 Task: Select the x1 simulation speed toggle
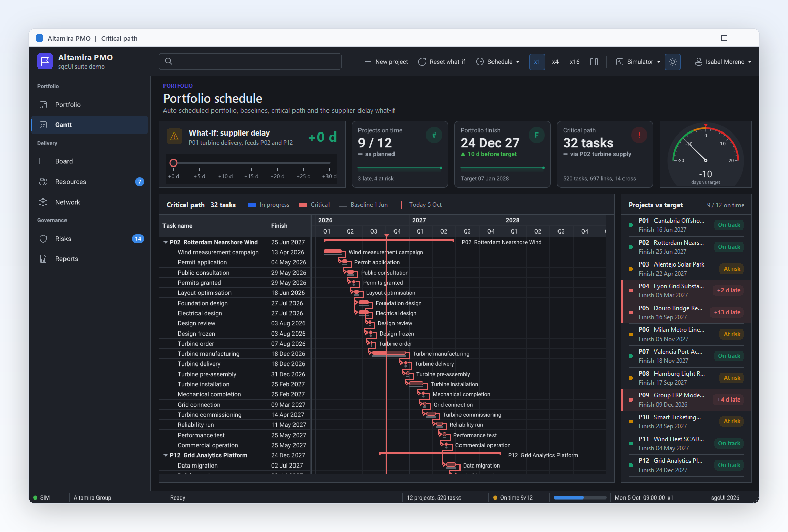[x=537, y=62]
